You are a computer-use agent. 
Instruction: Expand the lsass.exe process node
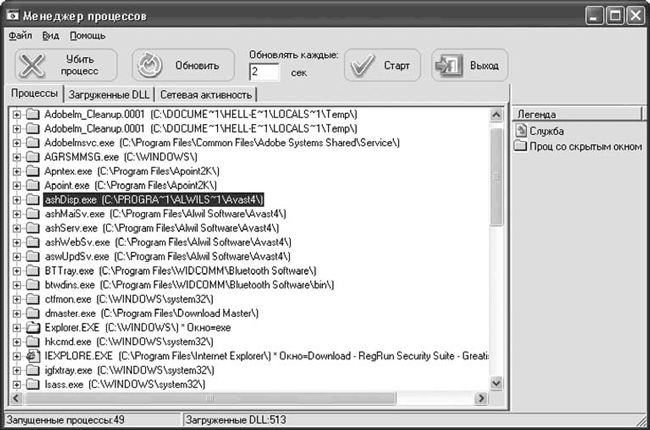(x=17, y=383)
